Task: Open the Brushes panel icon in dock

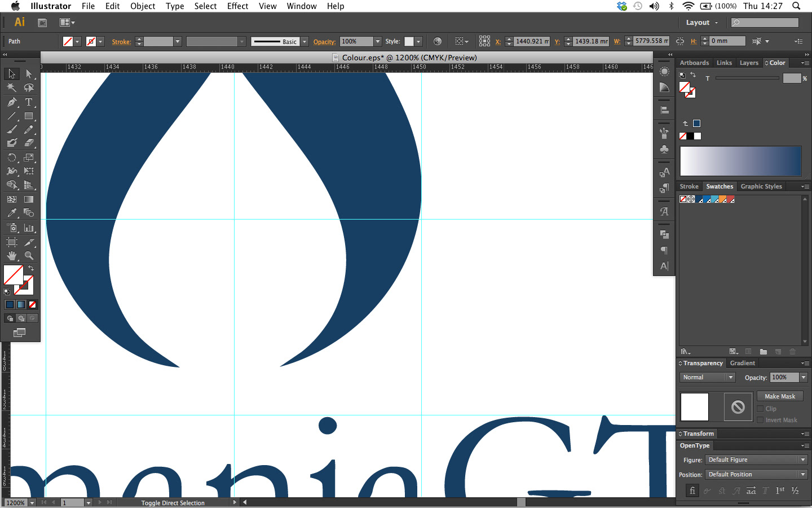Action: click(664, 133)
